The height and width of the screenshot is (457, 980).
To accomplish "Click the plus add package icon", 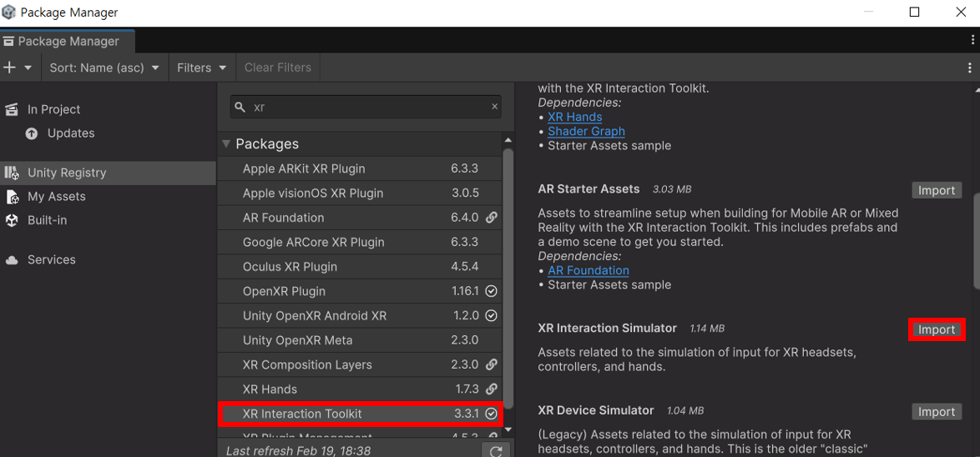I will point(9,68).
